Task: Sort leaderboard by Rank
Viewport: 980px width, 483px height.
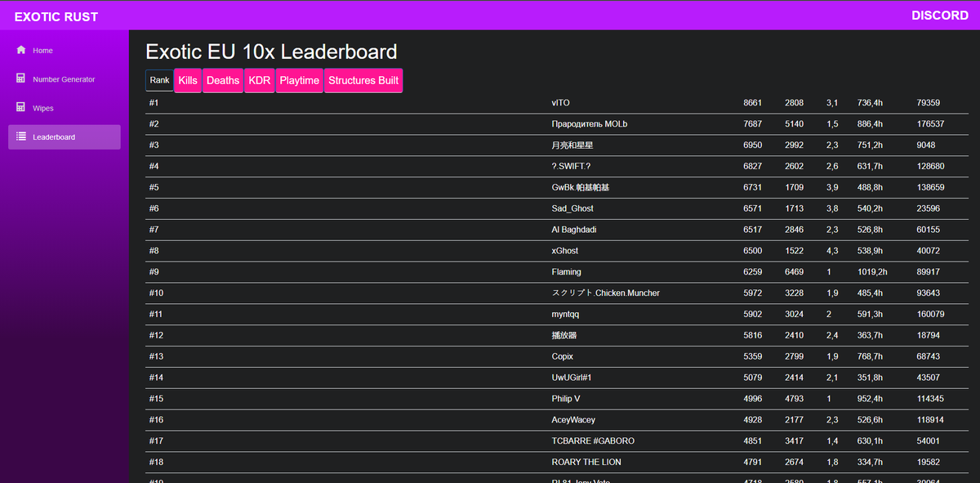Action: [x=159, y=80]
